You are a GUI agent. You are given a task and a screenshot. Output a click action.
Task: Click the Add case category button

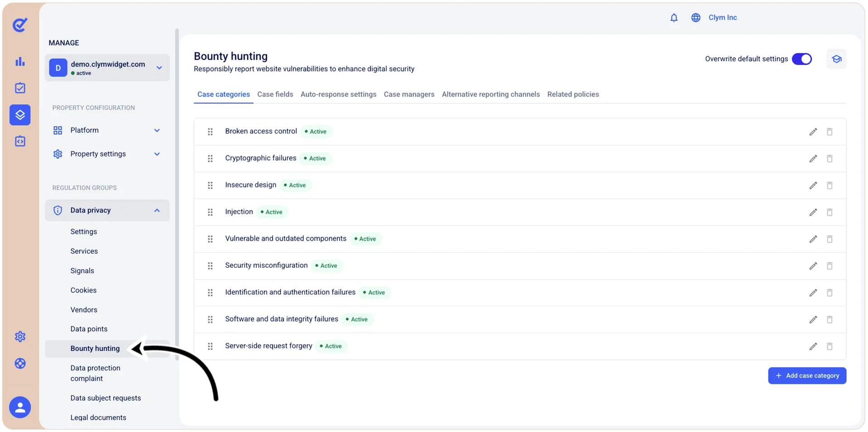tap(807, 375)
